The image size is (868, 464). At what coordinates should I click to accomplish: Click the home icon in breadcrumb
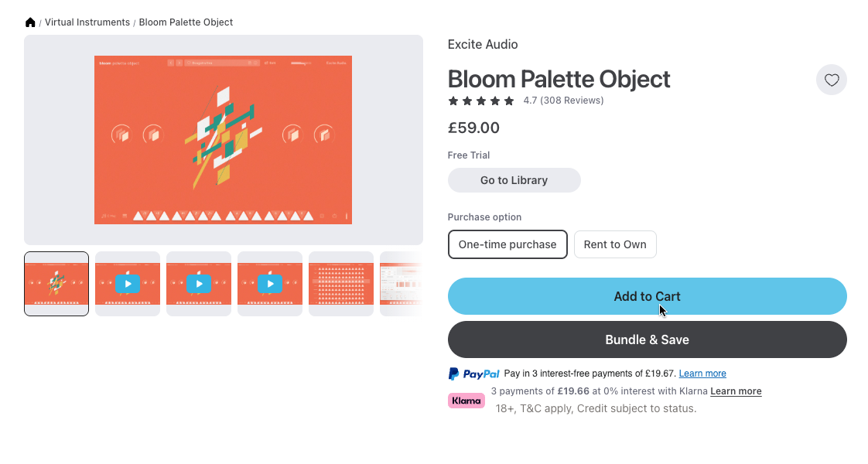click(x=30, y=22)
